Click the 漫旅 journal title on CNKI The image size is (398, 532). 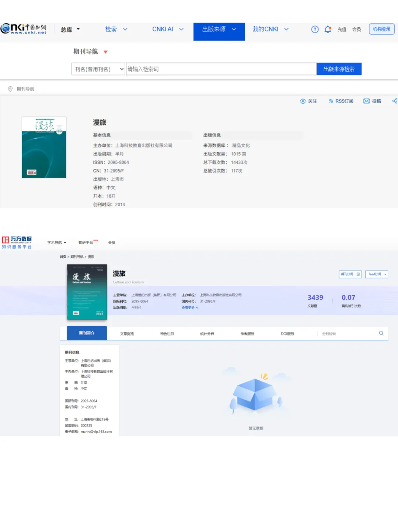pyautogui.click(x=99, y=122)
